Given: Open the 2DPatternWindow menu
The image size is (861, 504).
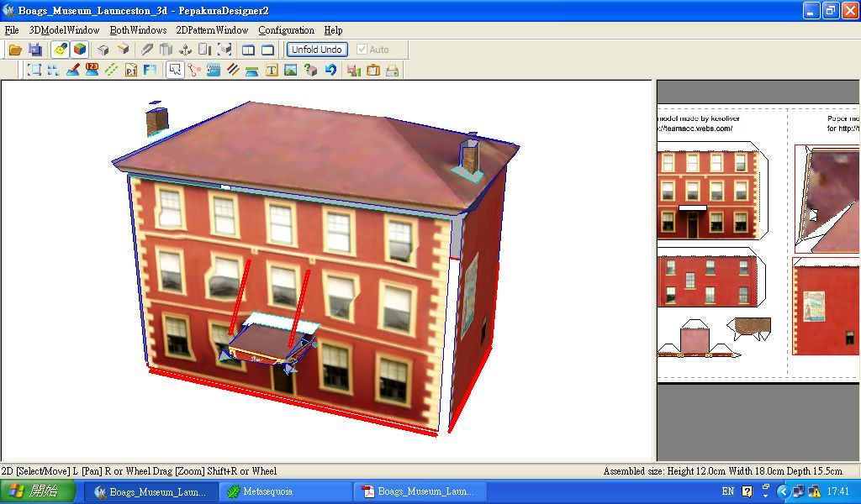Looking at the screenshot, I should tap(212, 30).
